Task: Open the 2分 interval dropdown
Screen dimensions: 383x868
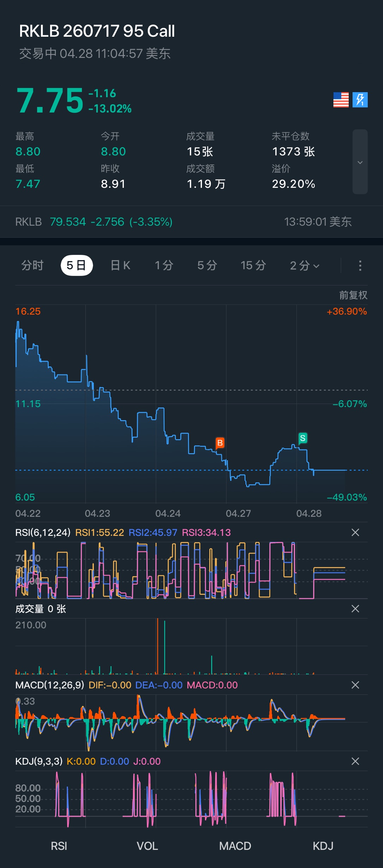Action: pyautogui.click(x=304, y=265)
